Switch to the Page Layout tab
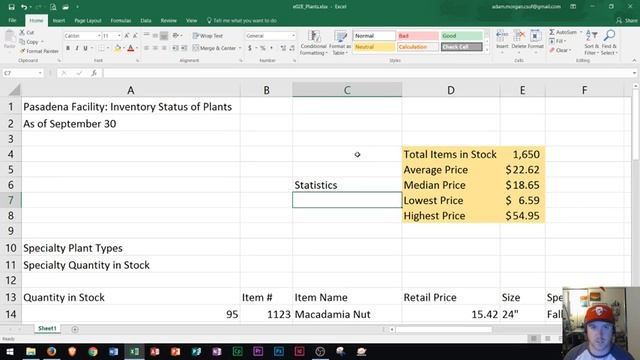The width and height of the screenshot is (640, 360). 88,20
